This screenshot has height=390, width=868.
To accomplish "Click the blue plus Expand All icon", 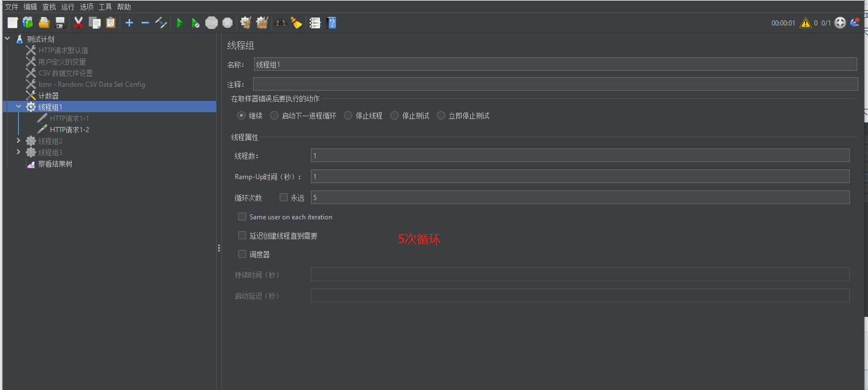I will coord(129,23).
